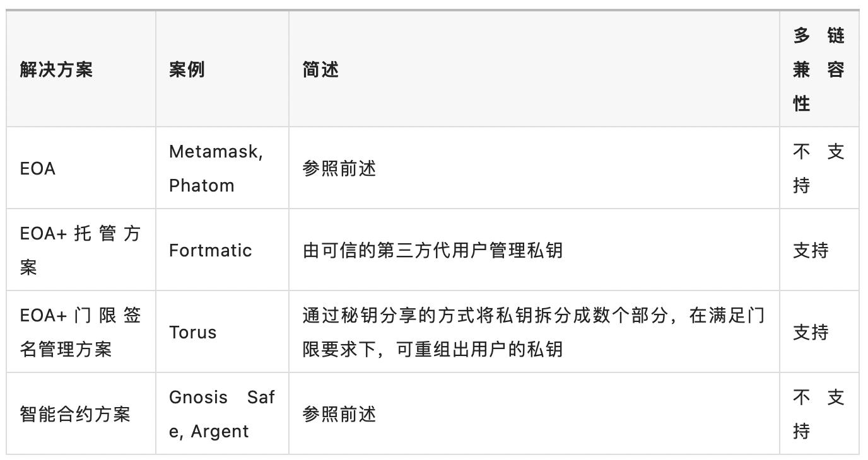This screenshot has height=460, width=868.
Task: Click the EOA cell in the first data row
Action: click(x=38, y=169)
